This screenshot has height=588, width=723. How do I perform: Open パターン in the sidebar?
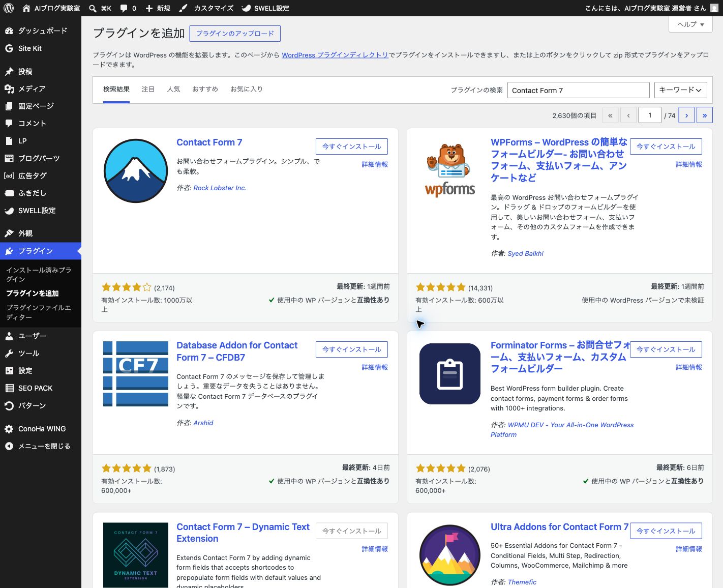coord(41,405)
